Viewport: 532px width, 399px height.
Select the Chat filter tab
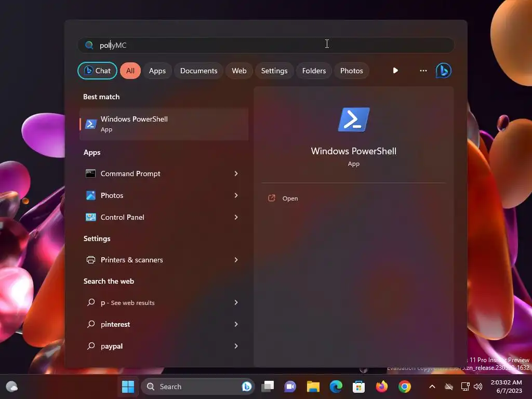tap(97, 71)
